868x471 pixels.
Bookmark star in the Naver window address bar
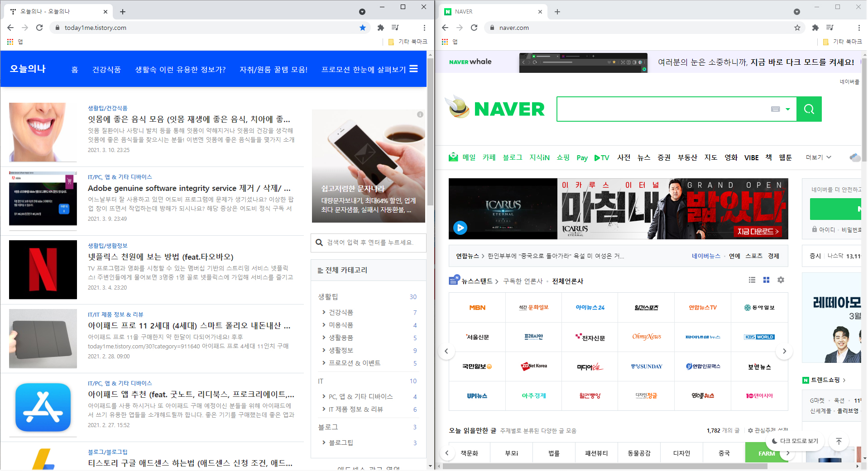[797, 28]
